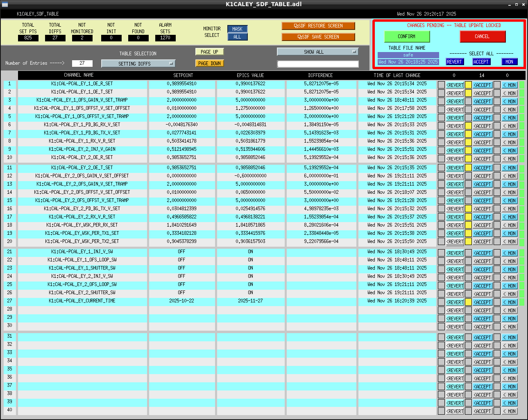Toggle the yellow accept box on row 6
Viewport: 528px width, 420px height.
pyautogui.click(x=468, y=126)
